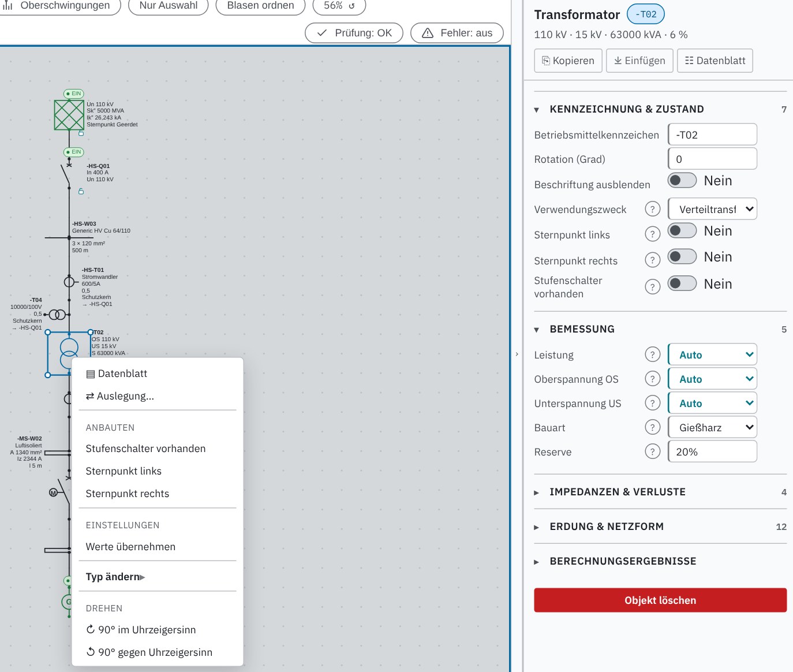
Task: Toggle Stufenschalter vorhanden switch in panel
Action: [682, 283]
